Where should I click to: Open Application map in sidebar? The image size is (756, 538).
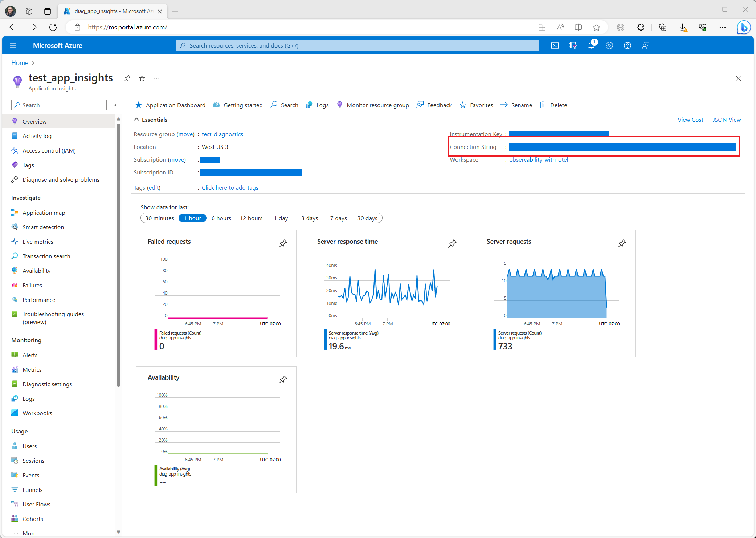[x=44, y=213]
